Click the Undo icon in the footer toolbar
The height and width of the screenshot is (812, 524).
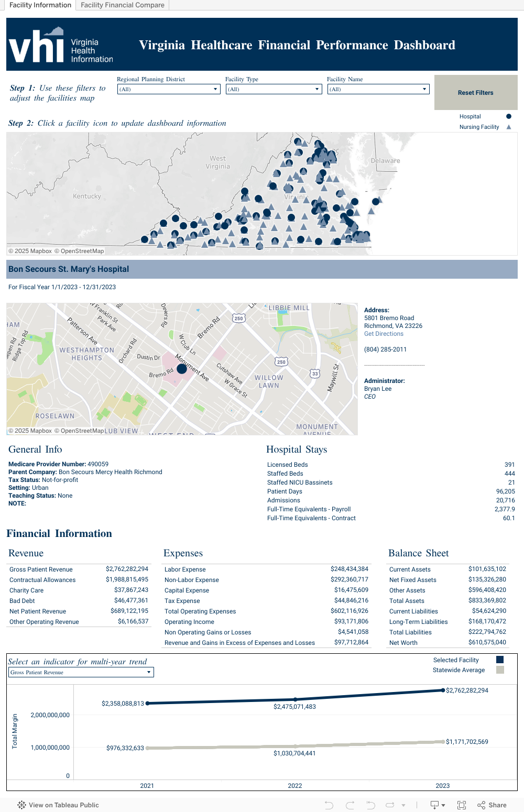coord(329,805)
